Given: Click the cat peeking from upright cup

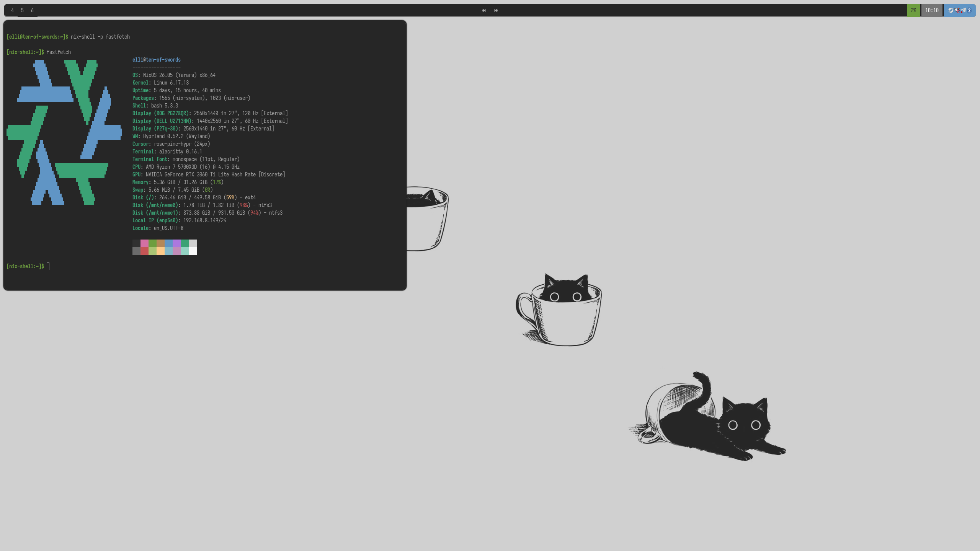Looking at the screenshot, I should coord(566,291).
